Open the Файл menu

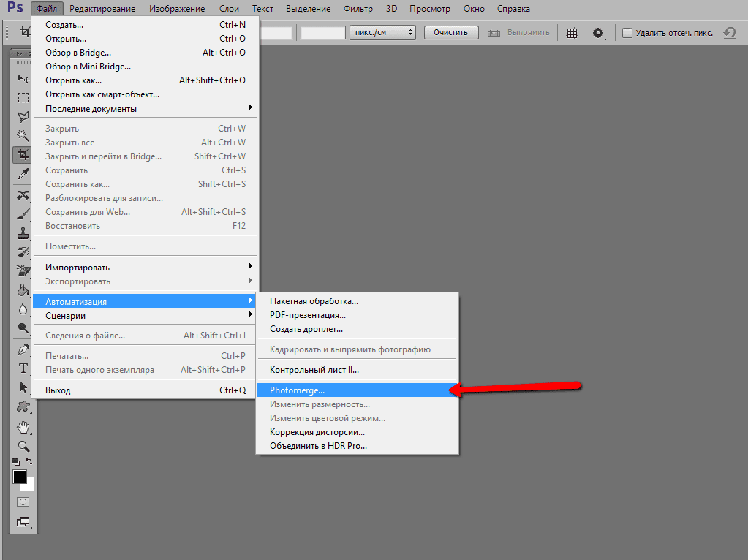pyautogui.click(x=47, y=9)
